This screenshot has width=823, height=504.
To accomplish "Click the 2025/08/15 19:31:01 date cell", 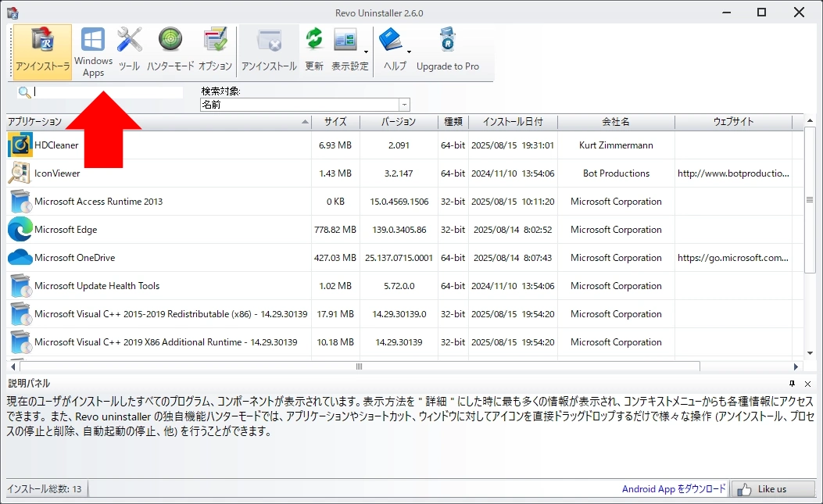I will [513, 145].
